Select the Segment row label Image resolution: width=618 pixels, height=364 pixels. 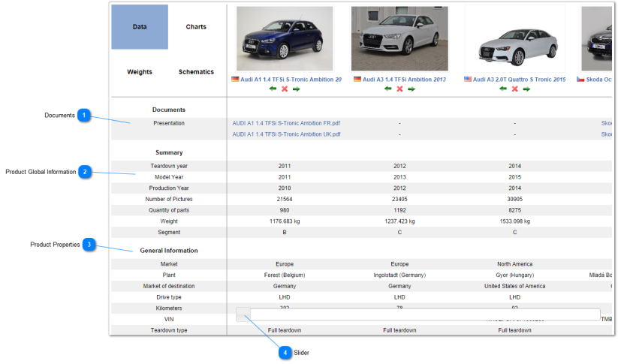169,233
